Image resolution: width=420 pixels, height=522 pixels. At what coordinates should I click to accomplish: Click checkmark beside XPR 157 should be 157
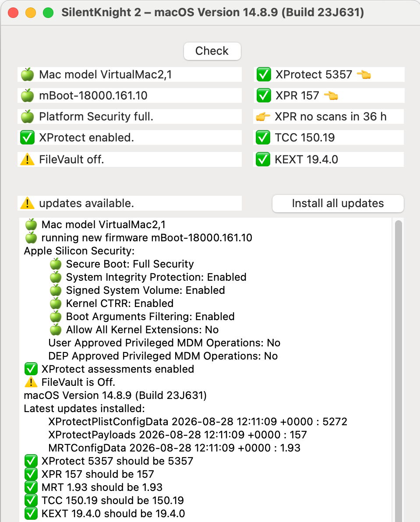(x=31, y=474)
